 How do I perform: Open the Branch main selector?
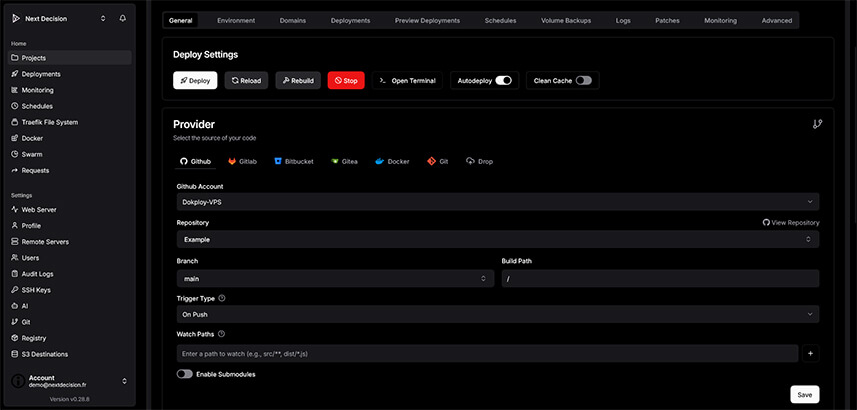pyautogui.click(x=335, y=278)
